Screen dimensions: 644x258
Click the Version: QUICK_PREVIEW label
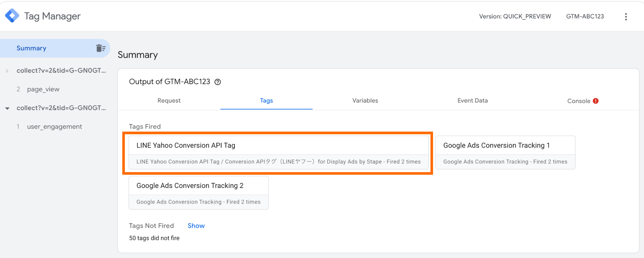[515, 16]
